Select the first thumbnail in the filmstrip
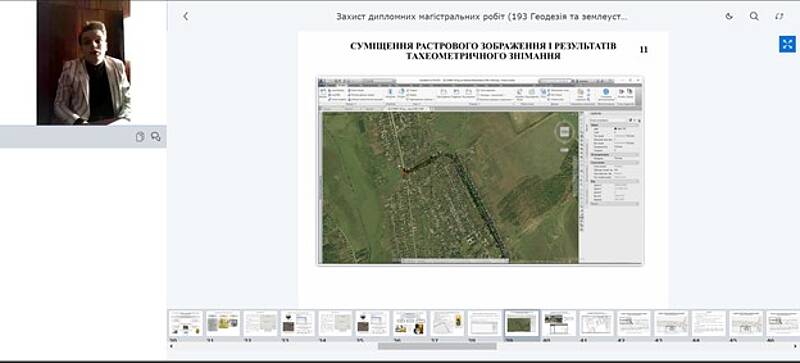 tap(186, 324)
